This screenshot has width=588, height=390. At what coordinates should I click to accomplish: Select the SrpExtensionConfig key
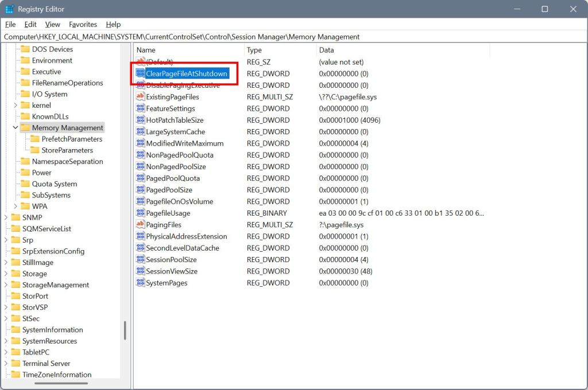pyautogui.click(x=53, y=251)
